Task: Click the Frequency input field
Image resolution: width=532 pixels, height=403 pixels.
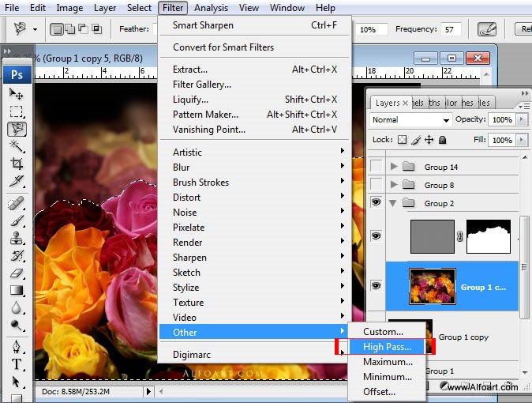Action: 450,29
